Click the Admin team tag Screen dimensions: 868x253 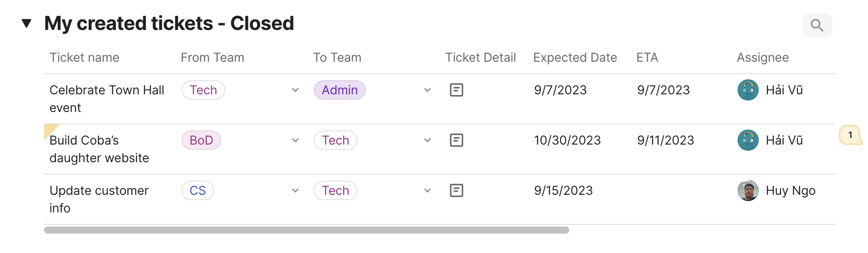coord(339,90)
